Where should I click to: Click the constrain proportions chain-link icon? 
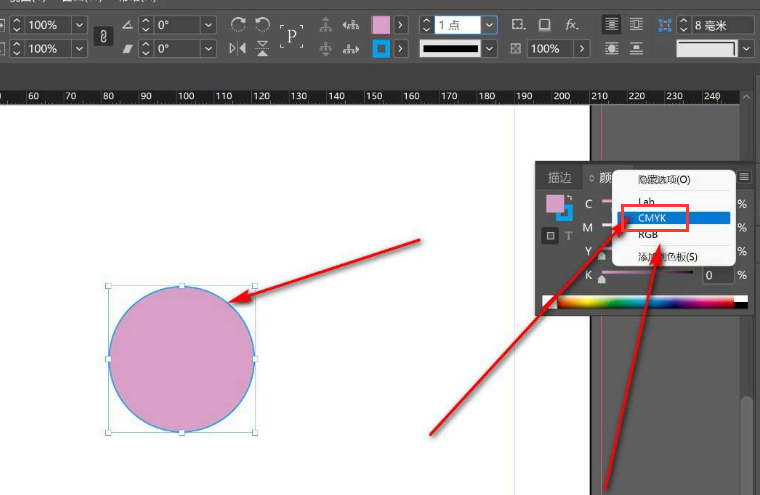103,36
